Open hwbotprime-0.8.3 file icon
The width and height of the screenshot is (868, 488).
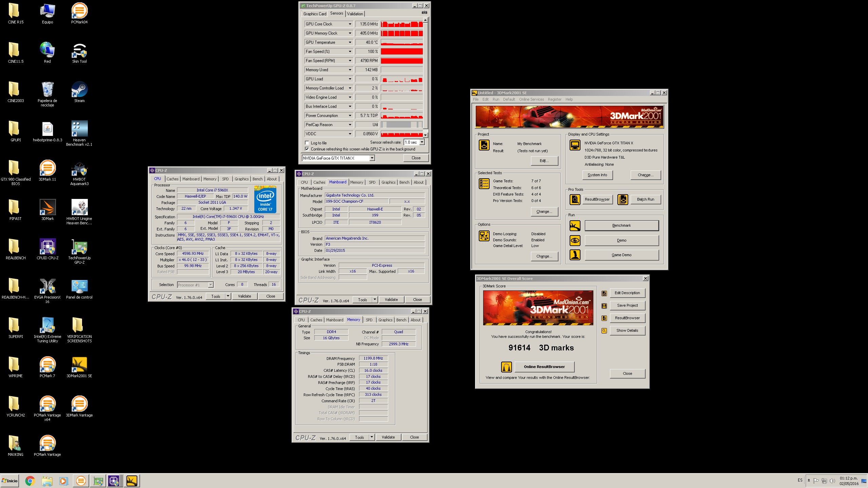coord(47,131)
